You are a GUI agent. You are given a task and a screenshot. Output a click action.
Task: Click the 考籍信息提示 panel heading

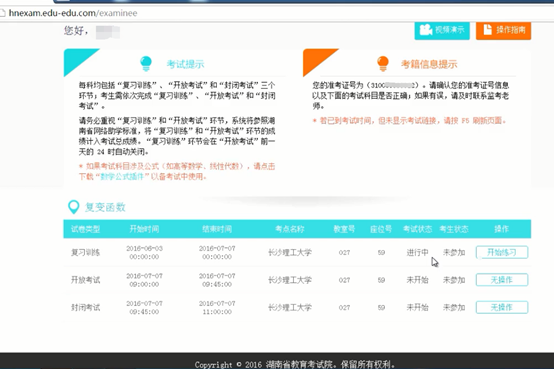429,64
